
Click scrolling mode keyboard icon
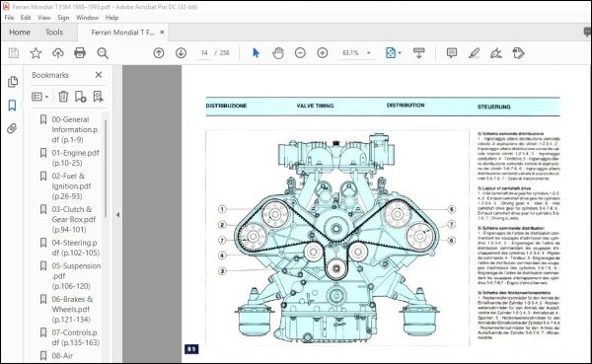(x=418, y=53)
